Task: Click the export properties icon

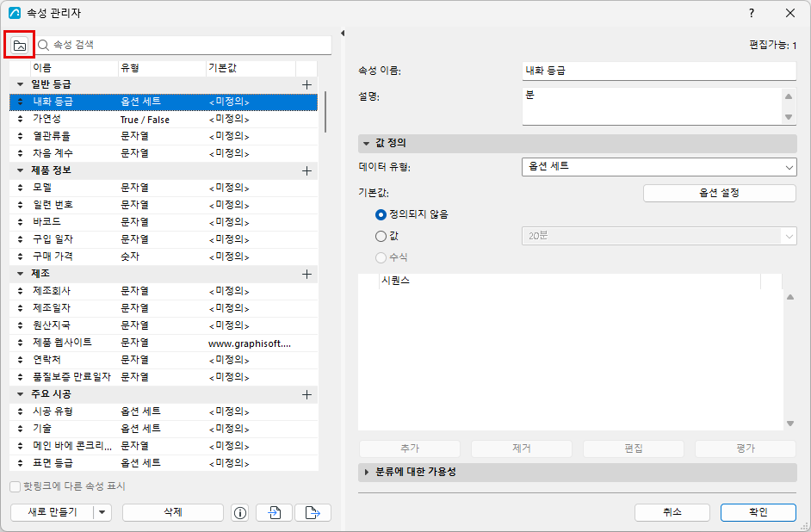Action: coord(313,513)
